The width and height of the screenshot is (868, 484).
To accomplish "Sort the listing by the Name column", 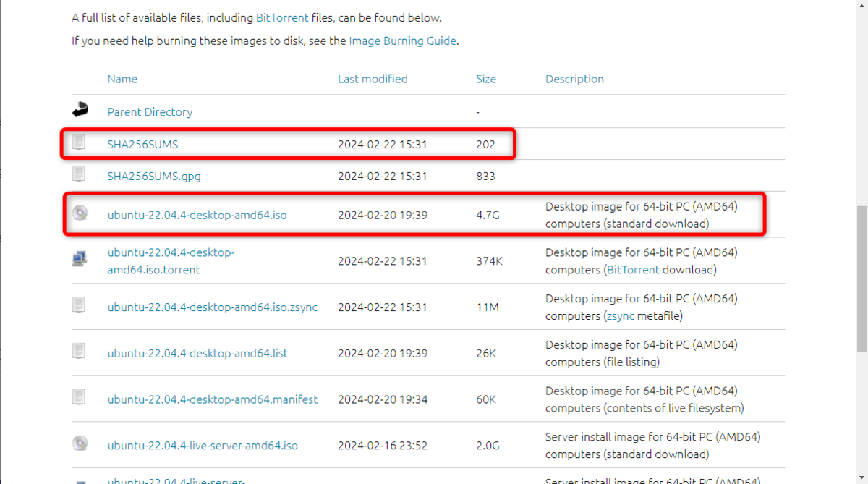I will [122, 79].
